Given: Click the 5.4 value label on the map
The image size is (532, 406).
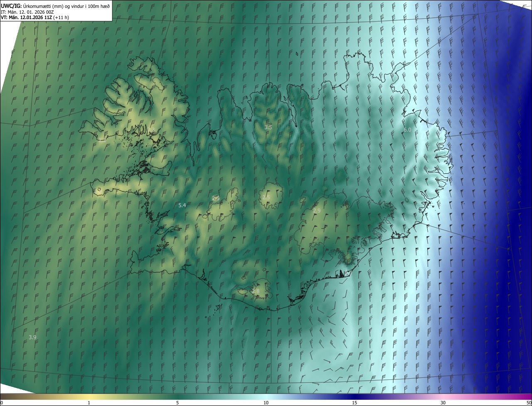Looking at the screenshot, I should [182, 205].
